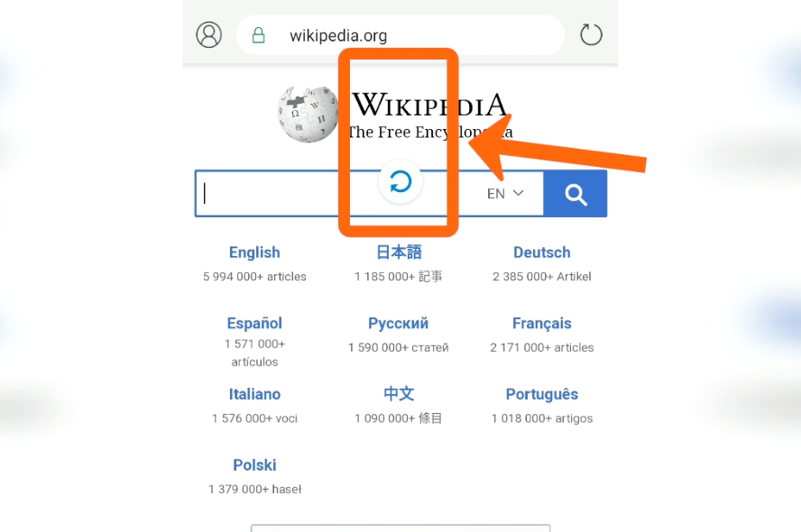Viewport: 801px width, 532px height.
Task: Click the wikipedia.org address bar
Action: (x=400, y=35)
